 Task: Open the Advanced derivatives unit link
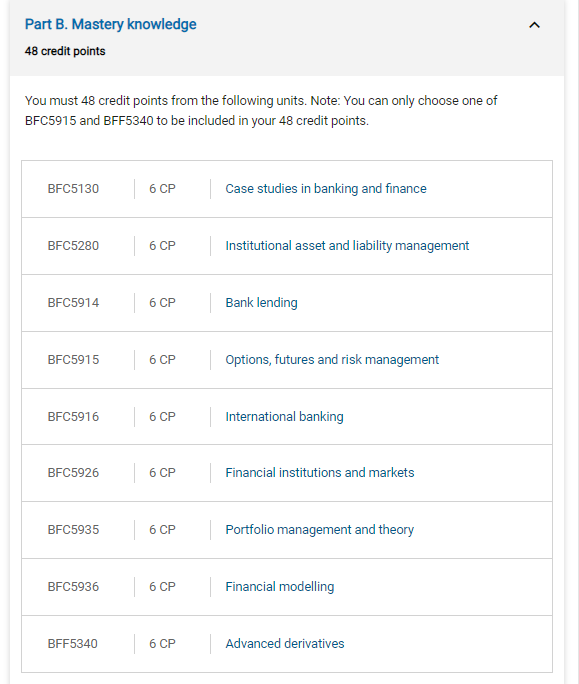tap(284, 643)
